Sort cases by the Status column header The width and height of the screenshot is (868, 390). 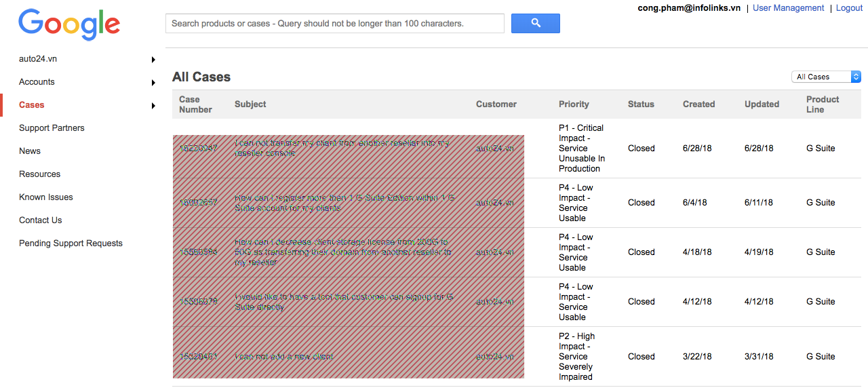pyautogui.click(x=641, y=104)
